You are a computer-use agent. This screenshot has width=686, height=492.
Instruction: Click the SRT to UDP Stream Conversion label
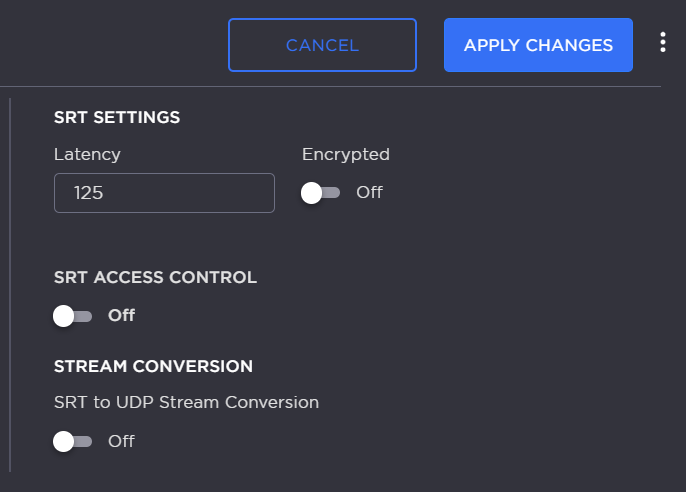click(x=186, y=402)
